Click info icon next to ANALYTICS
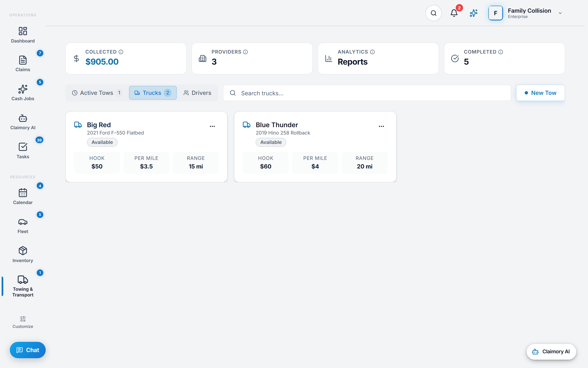This screenshot has width=588, height=368. tap(372, 52)
